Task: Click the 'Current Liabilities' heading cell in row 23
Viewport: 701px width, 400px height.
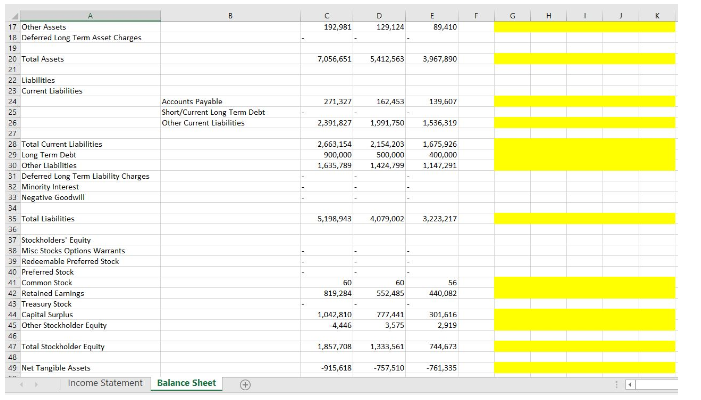Action: pos(90,91)
